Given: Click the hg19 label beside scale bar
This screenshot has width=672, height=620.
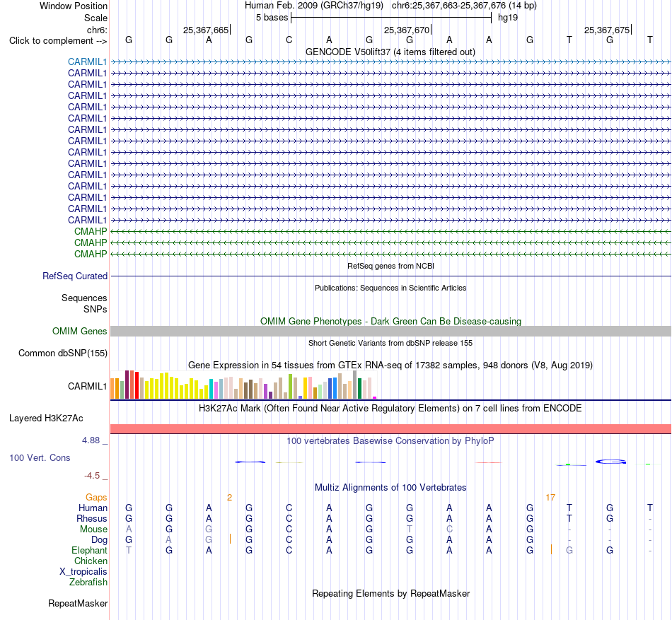Looking at the screenshot, I should pos(508,18).
